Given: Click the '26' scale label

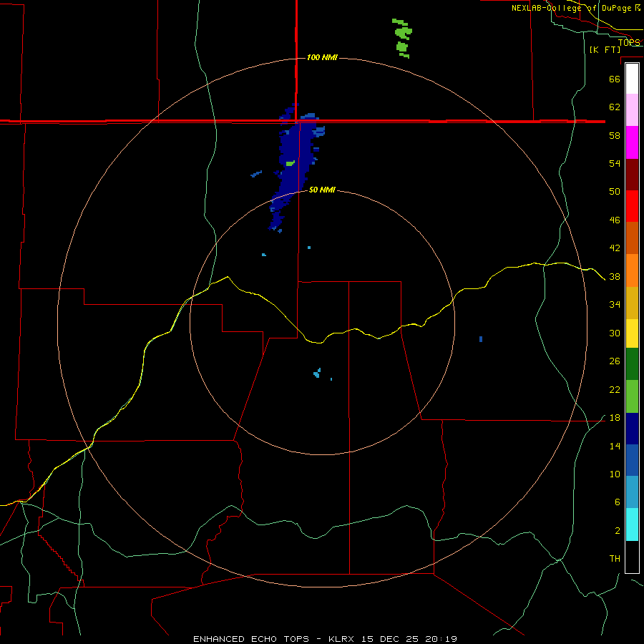Looking at the screenshot, I should 615,361.
